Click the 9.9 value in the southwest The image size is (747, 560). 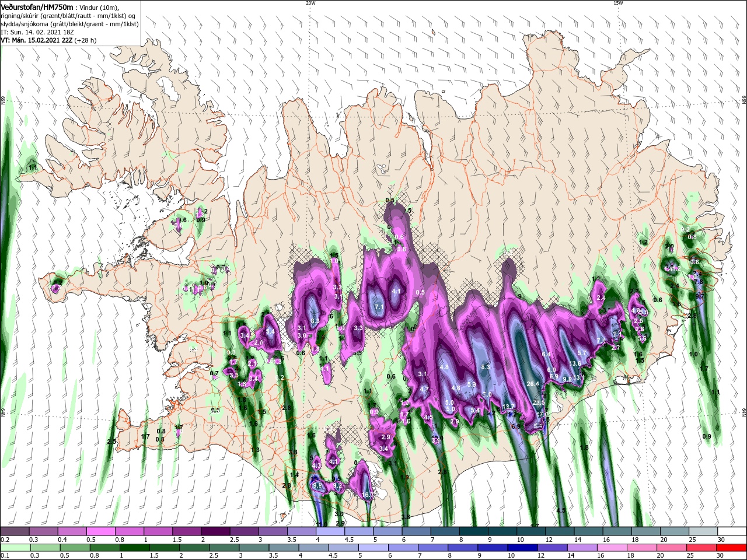(x=317, y=485)
